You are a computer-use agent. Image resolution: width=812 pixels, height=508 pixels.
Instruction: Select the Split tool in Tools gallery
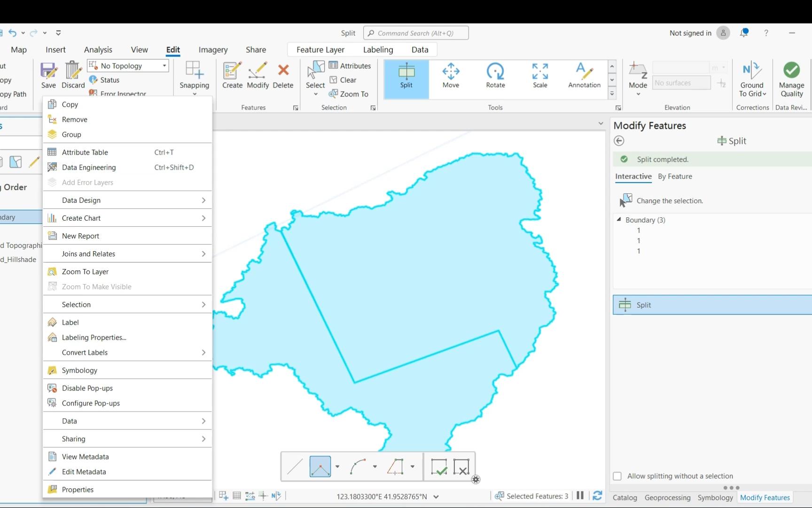406,78
